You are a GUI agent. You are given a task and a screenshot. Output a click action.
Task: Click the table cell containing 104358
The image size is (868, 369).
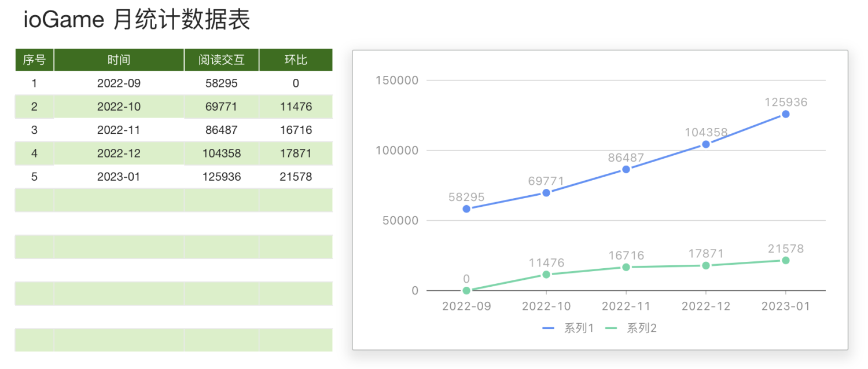pos(222,154)
